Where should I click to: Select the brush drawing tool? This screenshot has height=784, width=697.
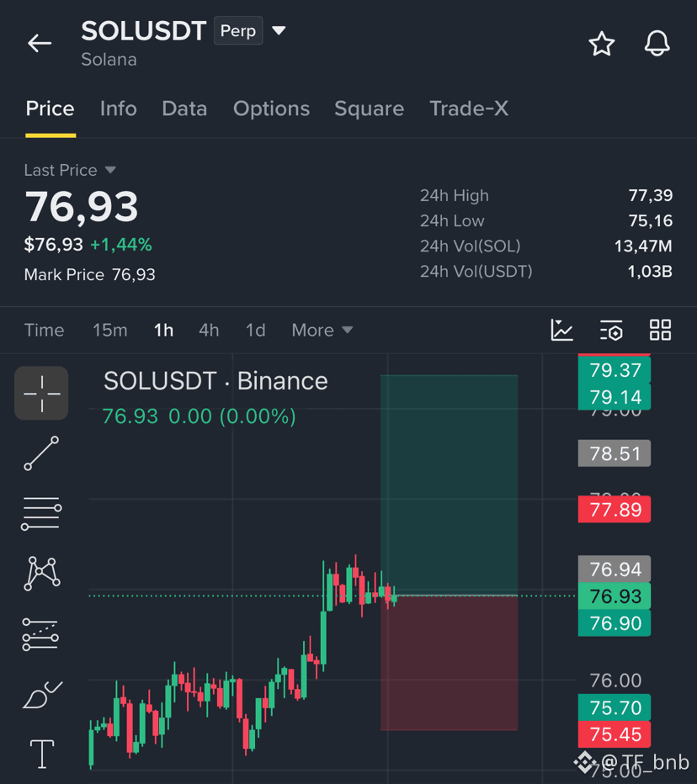click(42, 695)
